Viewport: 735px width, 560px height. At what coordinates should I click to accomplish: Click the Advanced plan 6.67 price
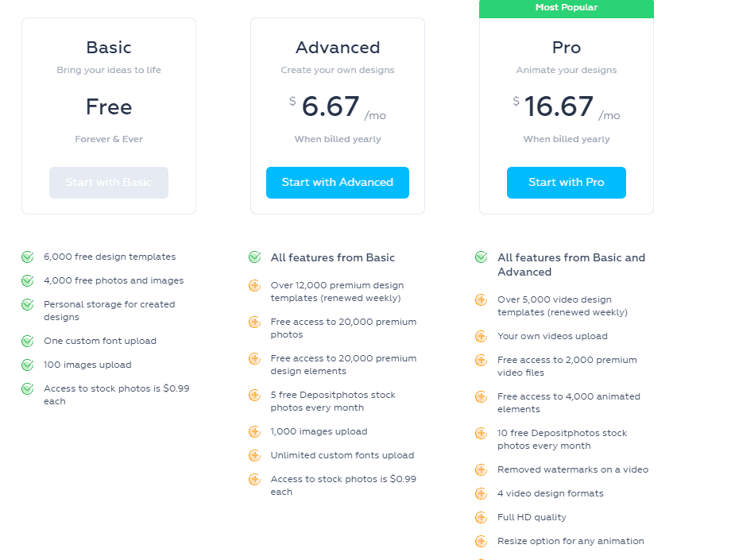coord(331,106)
